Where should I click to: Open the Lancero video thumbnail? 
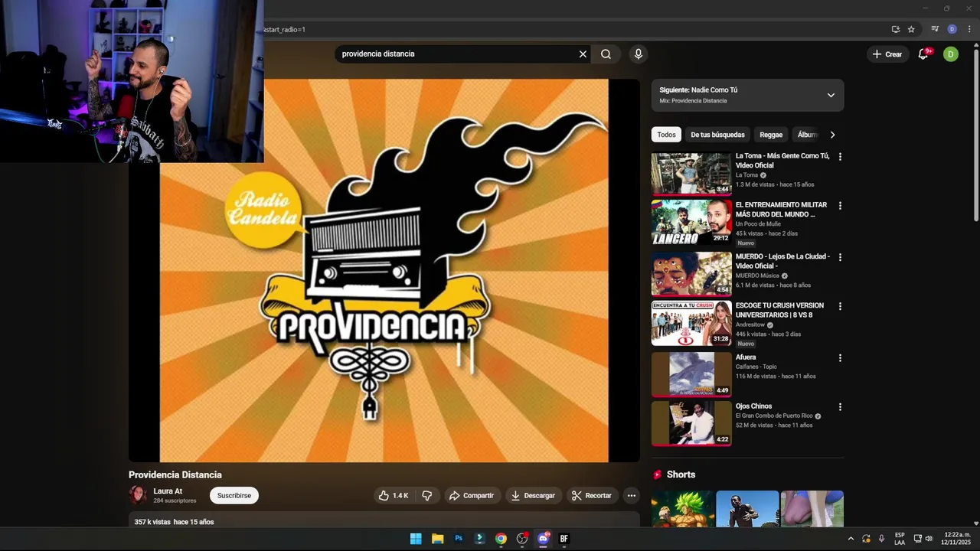click(x=691, y=223)
